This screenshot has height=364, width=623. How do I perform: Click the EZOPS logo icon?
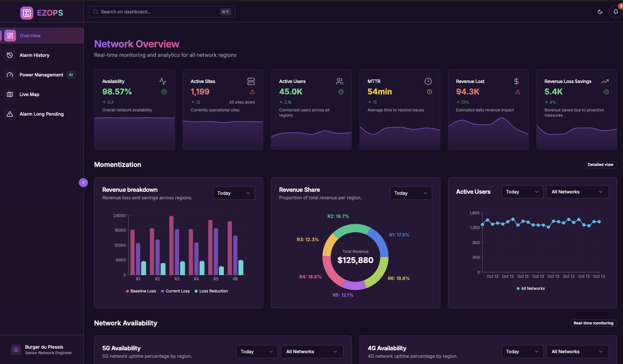(26, 13)
